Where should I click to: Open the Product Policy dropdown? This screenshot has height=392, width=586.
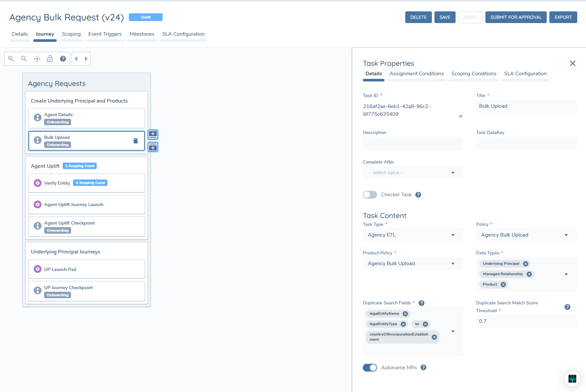[x=413, y=263]
